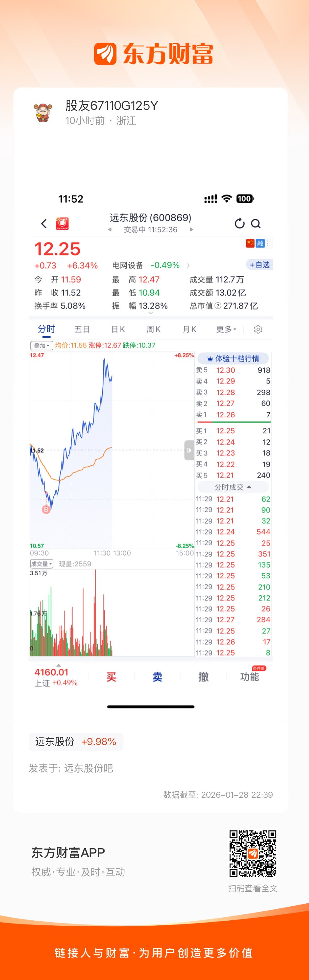309x980 pixels.
Task: Select the 分时 tab
Action: point(46,329)
